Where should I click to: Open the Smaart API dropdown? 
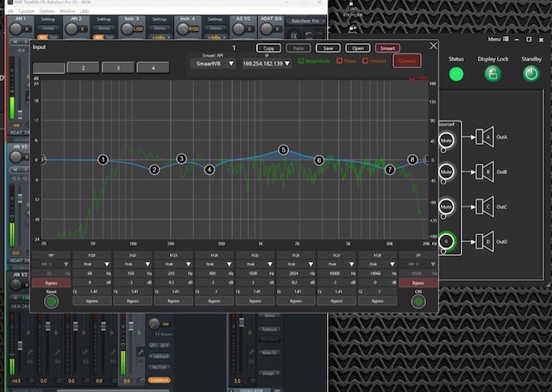212,63
